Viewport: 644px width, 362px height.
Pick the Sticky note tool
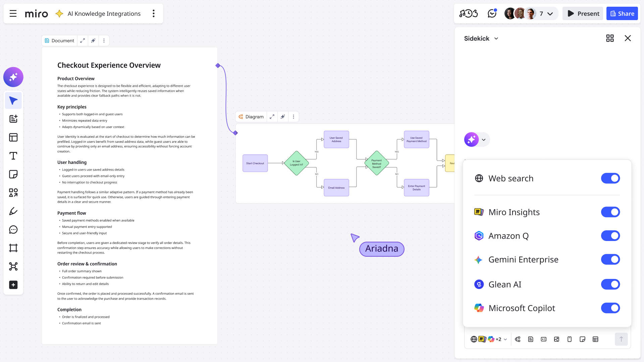click(x=13, y=174)
